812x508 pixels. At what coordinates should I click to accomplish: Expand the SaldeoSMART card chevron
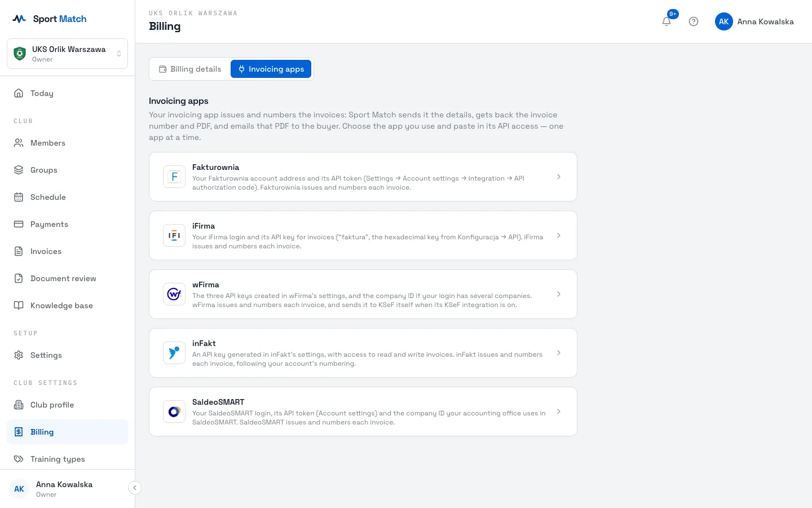tap(559, 411)
